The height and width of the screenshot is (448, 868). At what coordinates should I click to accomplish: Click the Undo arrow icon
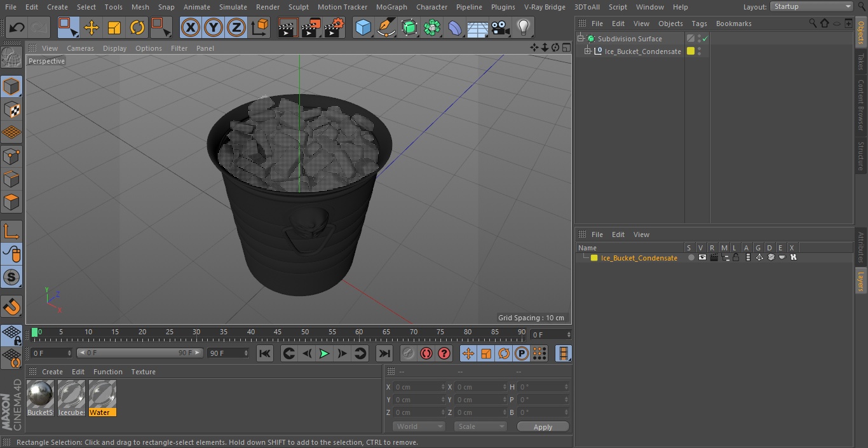pos(17,27)
